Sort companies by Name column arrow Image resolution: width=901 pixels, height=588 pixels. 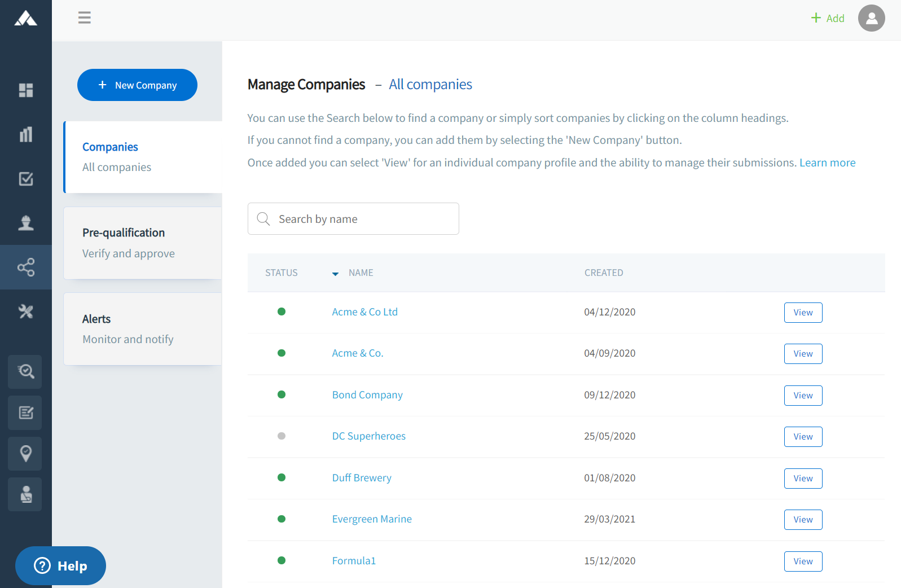pos(335,274)
